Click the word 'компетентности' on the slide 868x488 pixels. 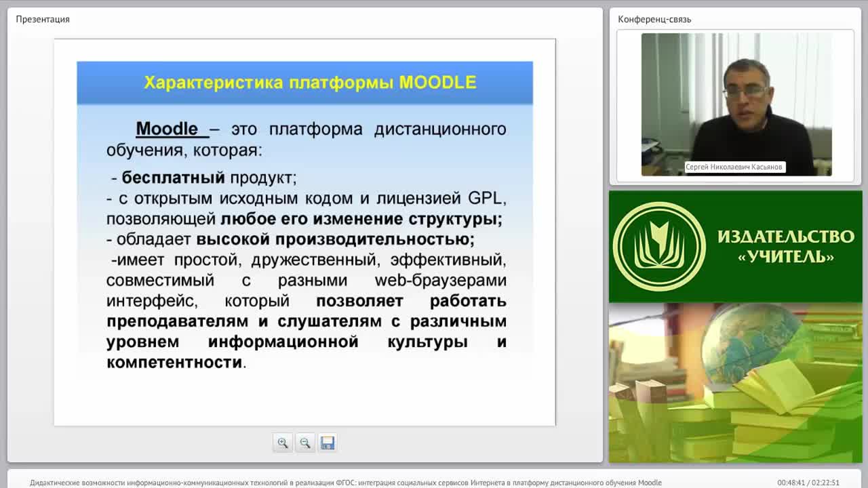tap(175, 362)
